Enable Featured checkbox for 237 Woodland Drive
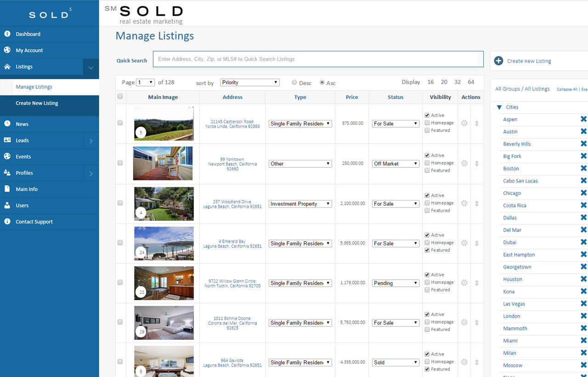 (x=427, y=211)
